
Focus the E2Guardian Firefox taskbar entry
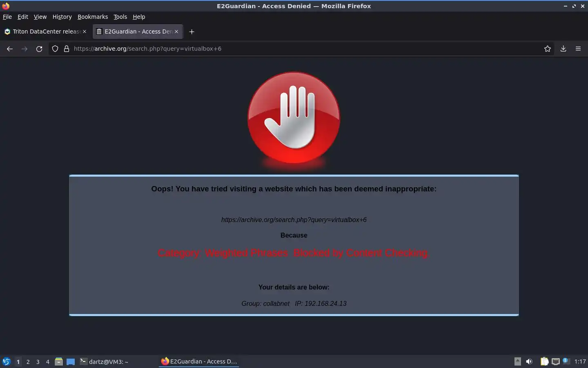pyautogui.click(x=199, y=361)
